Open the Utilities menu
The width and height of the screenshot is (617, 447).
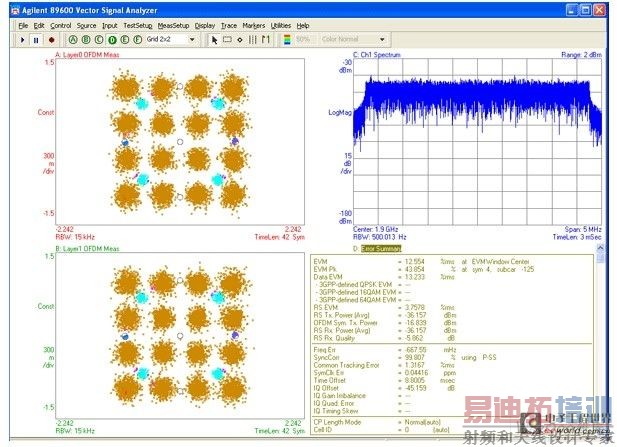pyautogui.click(x=281, y=26)
